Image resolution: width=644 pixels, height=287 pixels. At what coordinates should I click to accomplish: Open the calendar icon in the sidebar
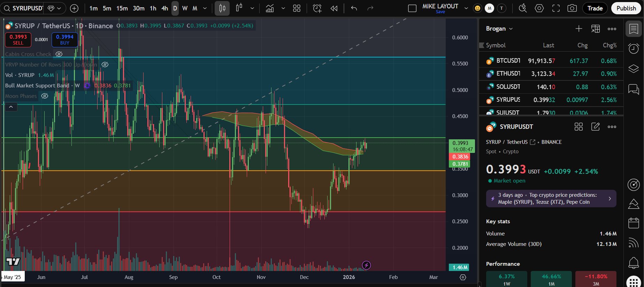634,223
